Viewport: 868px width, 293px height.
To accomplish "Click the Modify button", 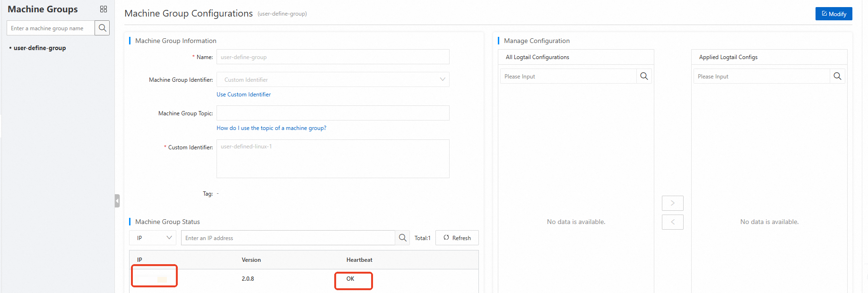I will 834,14.
